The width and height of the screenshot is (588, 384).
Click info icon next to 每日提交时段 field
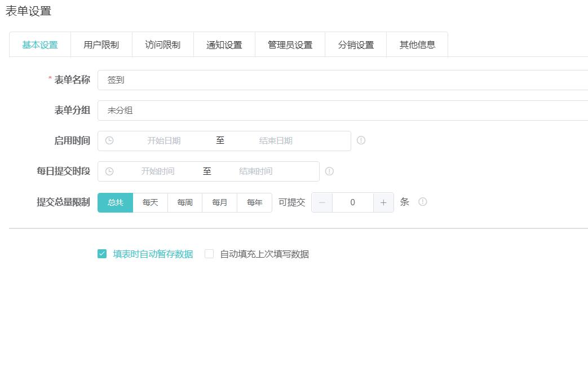tap(329, 171)
